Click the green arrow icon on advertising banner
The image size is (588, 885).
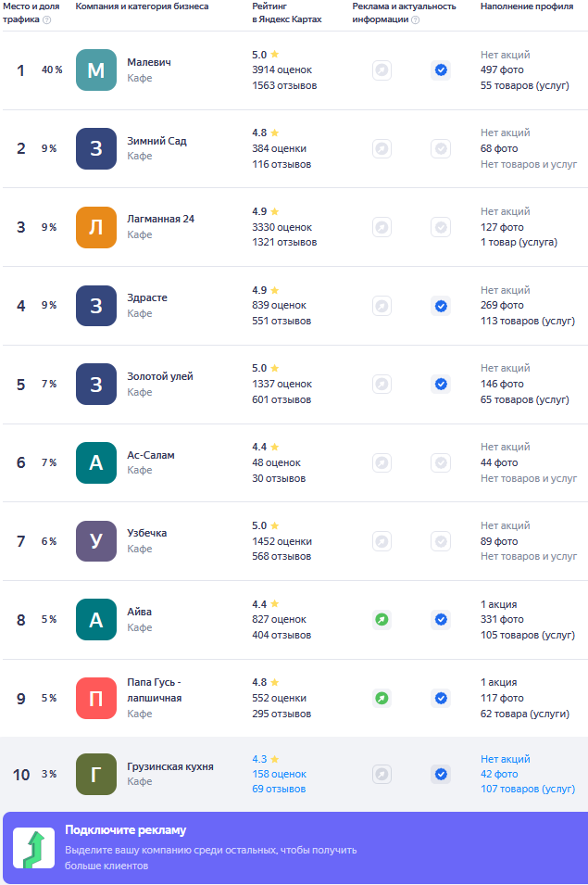(x=34, y=848)
